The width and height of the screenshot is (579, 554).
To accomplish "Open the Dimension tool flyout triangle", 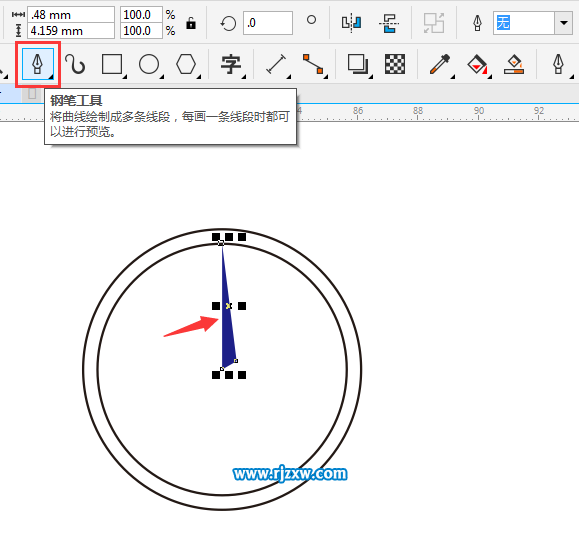I will pos(289,76).
